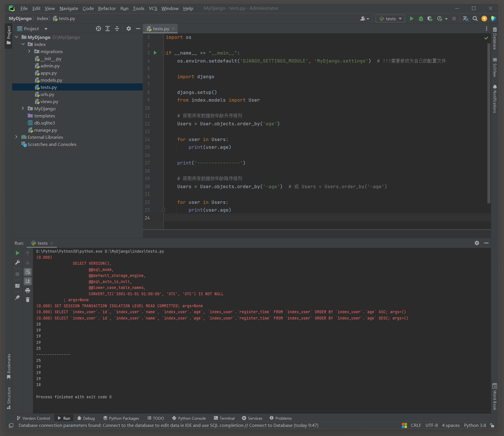This screenshot has height=436, width=504.
Task: Click the disabled Stop icon in main toolbar
Action: coord(454,19)
